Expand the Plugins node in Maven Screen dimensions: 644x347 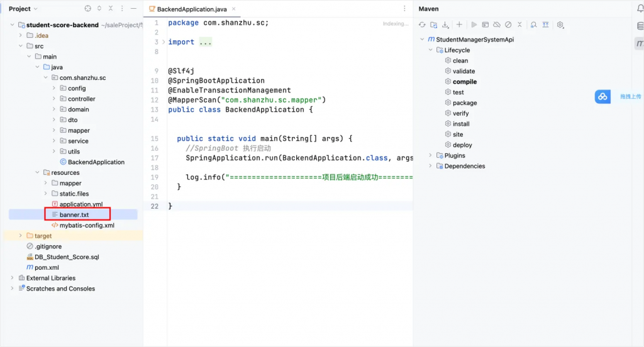pyautogui.click(x=431, y=156)
